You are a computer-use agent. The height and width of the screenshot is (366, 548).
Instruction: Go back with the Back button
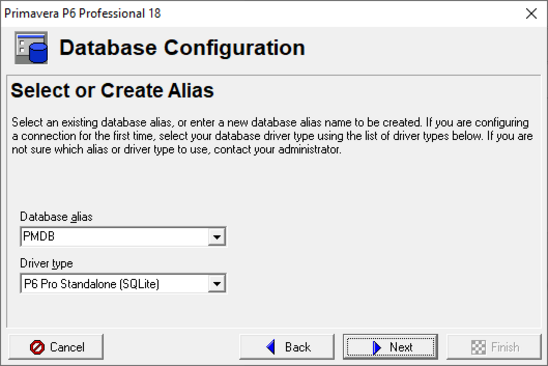(x=287, y=347)
